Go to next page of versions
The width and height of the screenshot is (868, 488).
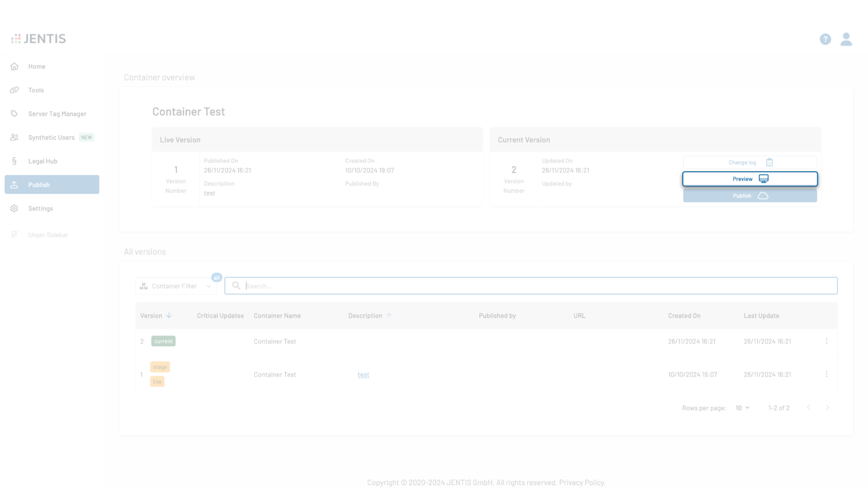827,407
